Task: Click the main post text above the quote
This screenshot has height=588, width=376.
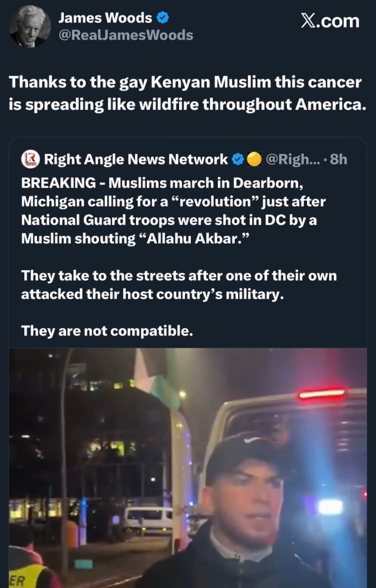Action: [187, 93]
